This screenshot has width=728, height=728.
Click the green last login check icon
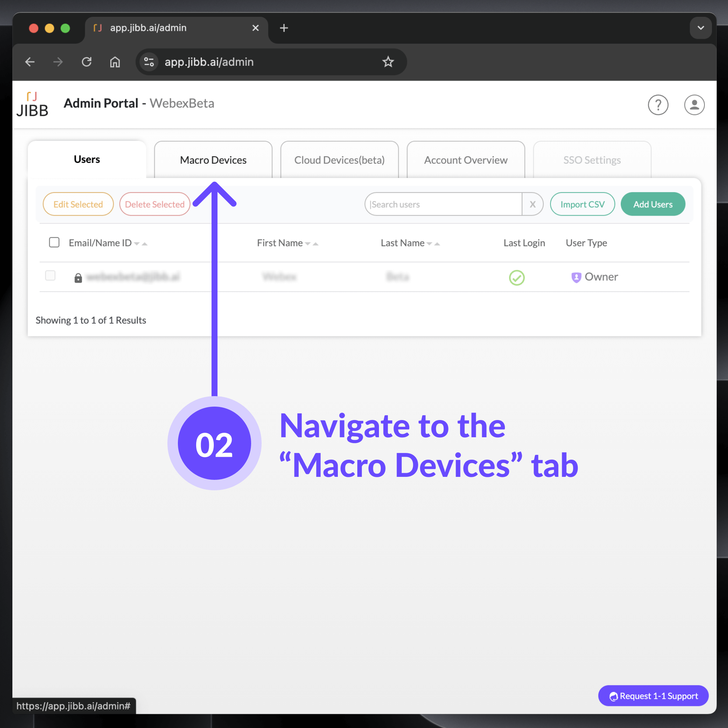point(516,278)
